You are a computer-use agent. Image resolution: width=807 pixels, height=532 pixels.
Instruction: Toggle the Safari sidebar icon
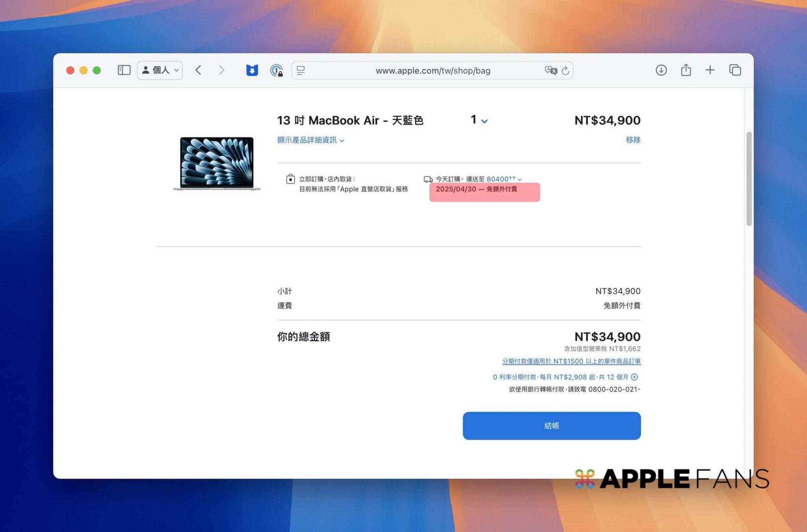click(124, 70)
